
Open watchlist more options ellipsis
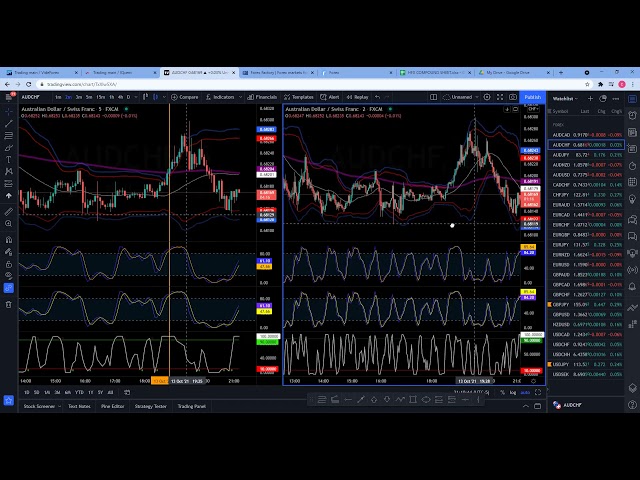(x=616, y=98)
